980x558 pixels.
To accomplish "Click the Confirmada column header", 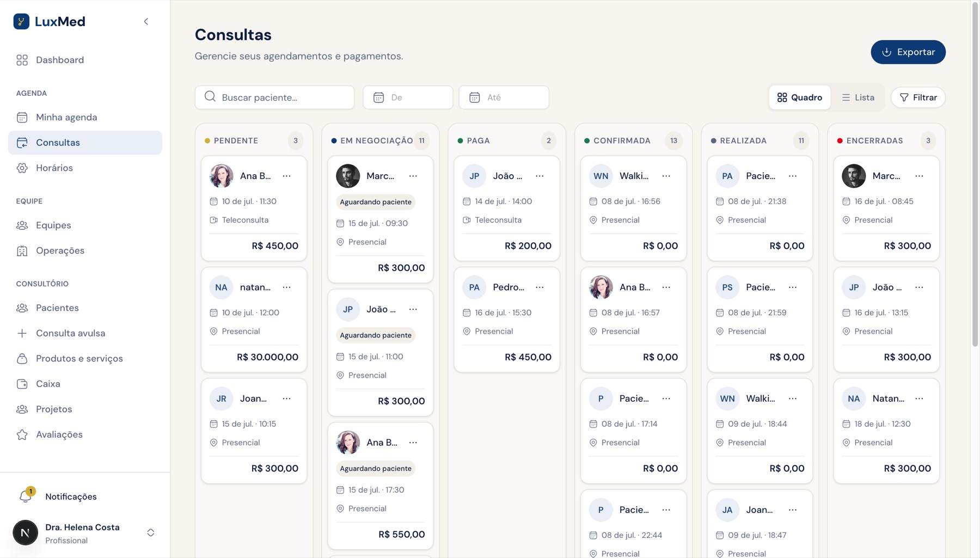I will click(x=622, y=140).
